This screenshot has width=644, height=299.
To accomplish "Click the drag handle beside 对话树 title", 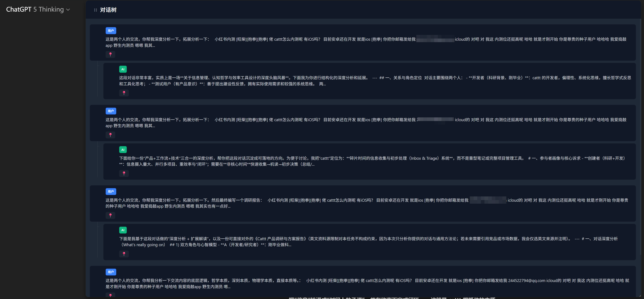I will click(95, 10).
